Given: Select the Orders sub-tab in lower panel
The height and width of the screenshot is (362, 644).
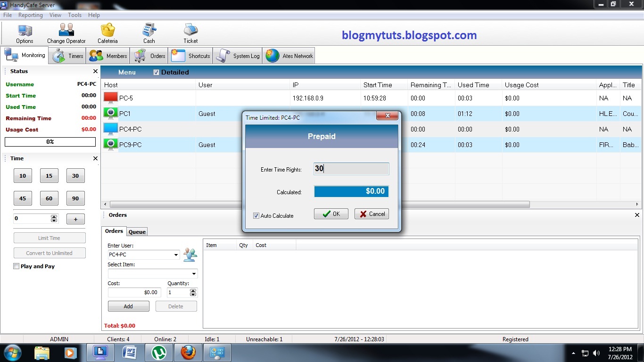Looking at the screenshot, I should (x=114, y=231).
